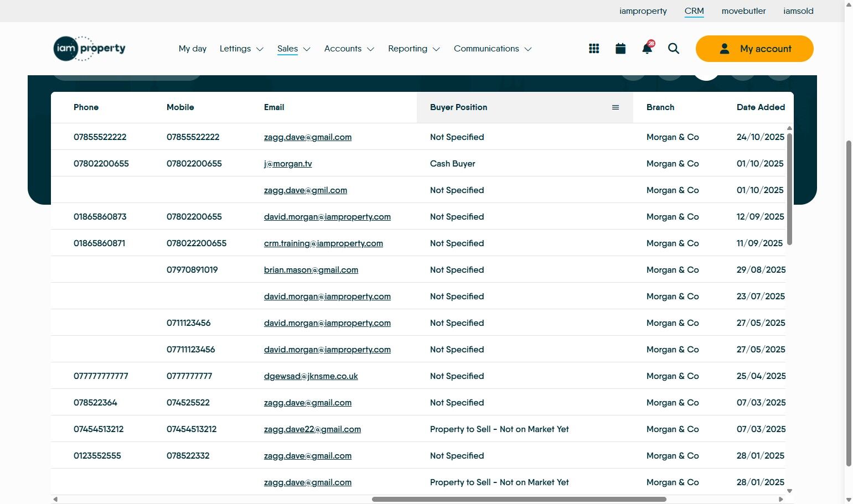Open the crm.training@iamproperty.com email link
The width and height of the screenshot is (853, 504).
pos(323,243)
